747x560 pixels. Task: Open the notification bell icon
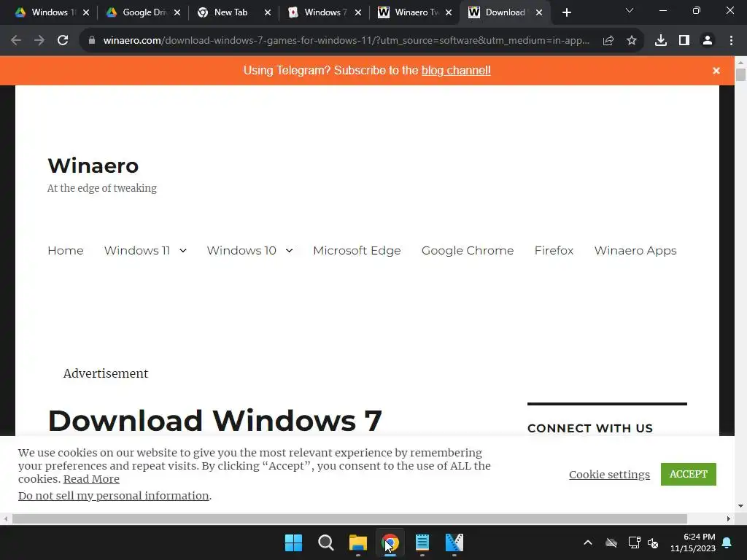coord(727,542)
